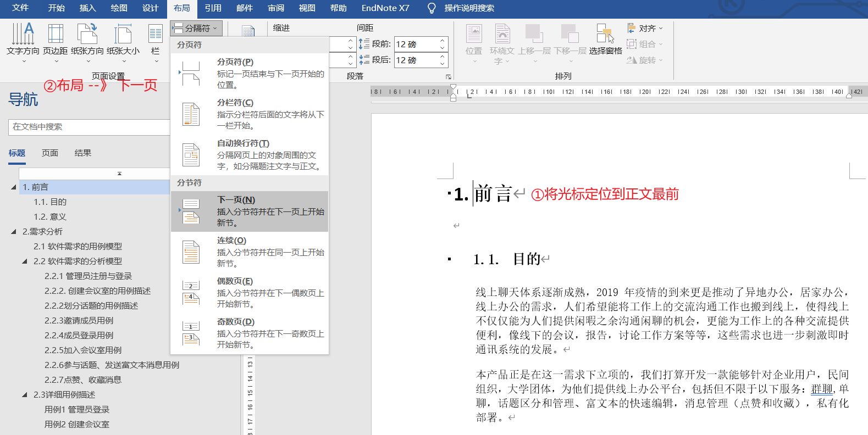Image resolution: width=868 pixels, height=435 pixels.
Task: Click the 段后 spacing input field
Action: click(x=416, y=60)
